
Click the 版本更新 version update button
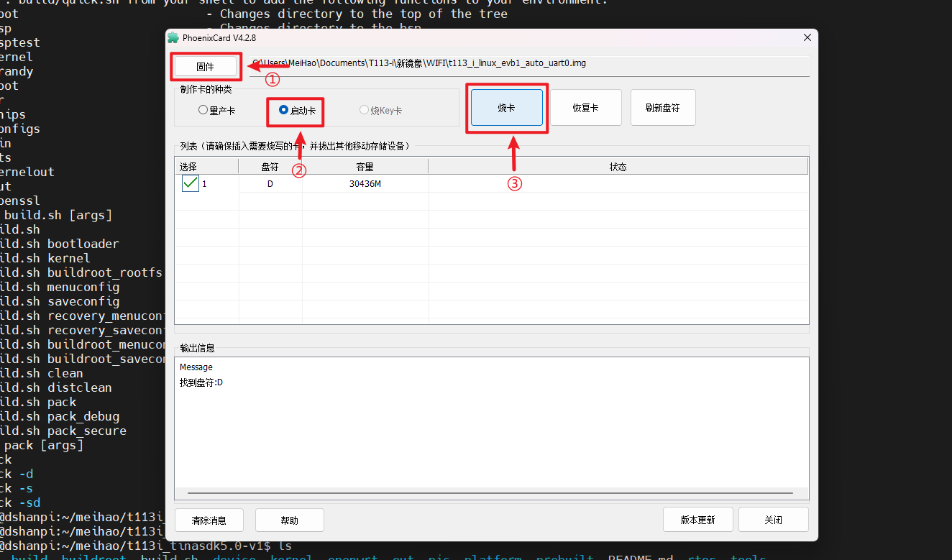698,520
